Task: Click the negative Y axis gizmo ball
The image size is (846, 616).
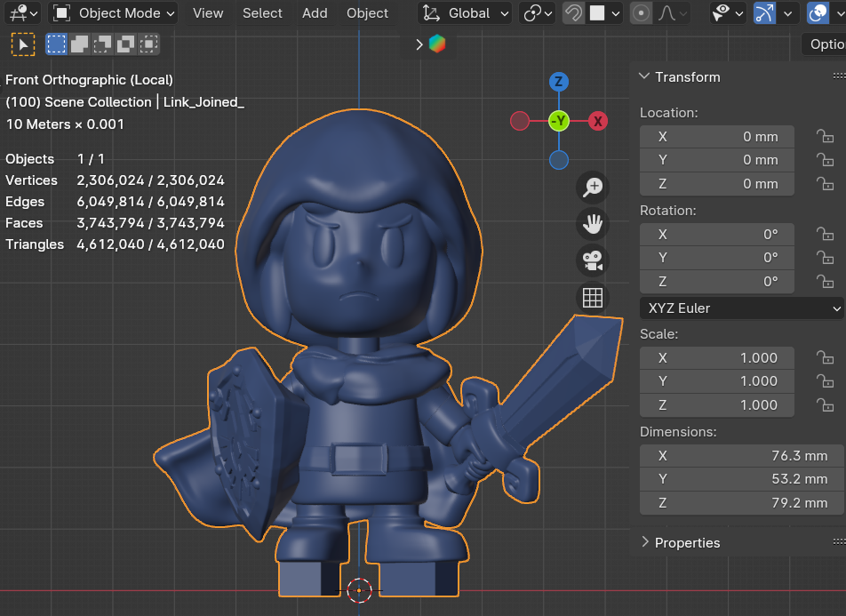Action: click(559, 121)
